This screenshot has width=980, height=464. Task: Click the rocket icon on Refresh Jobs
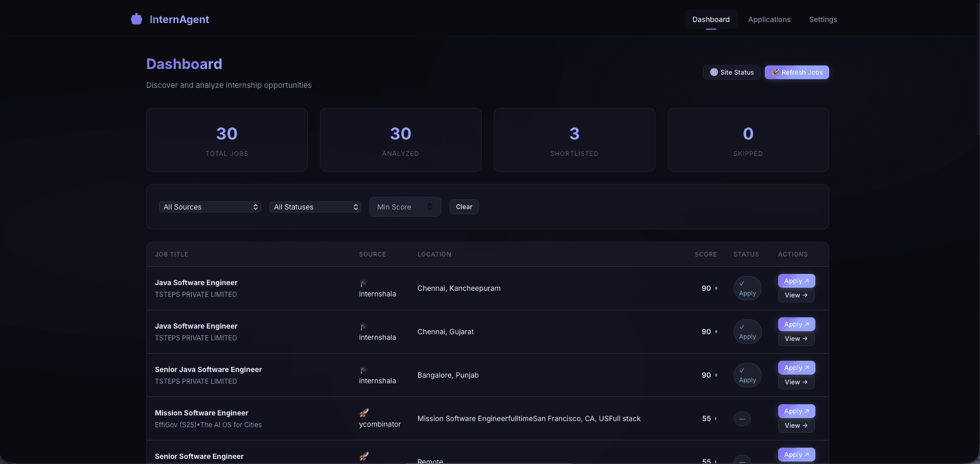[x=776, y=72]
